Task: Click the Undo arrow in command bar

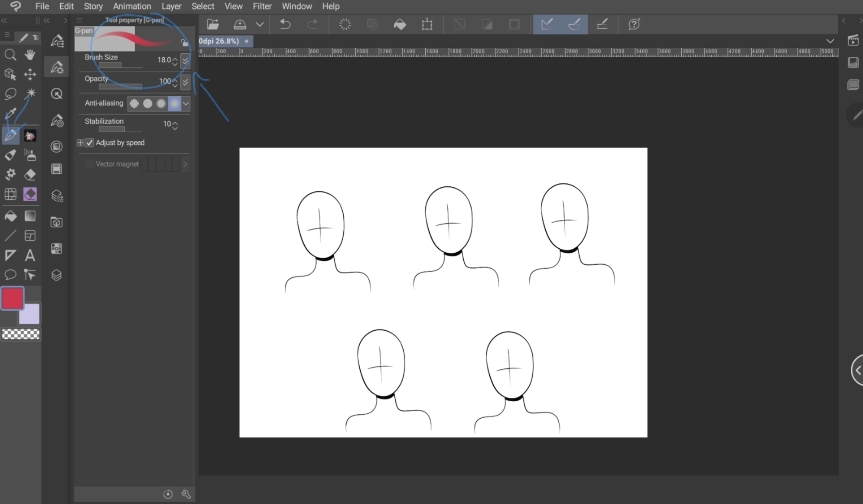Action: [285, 24]
